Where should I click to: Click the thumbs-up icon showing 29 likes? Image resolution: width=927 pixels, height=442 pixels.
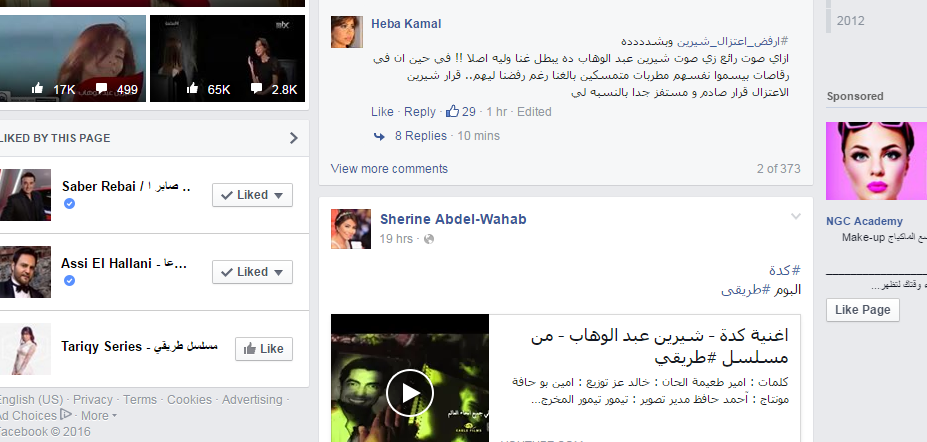tap(452, 111)
